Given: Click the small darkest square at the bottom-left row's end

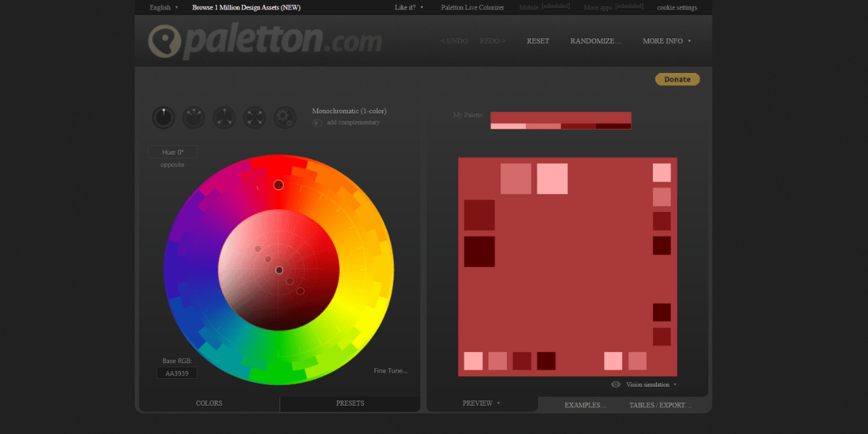Looking at the screenshot, I should 546,361.
